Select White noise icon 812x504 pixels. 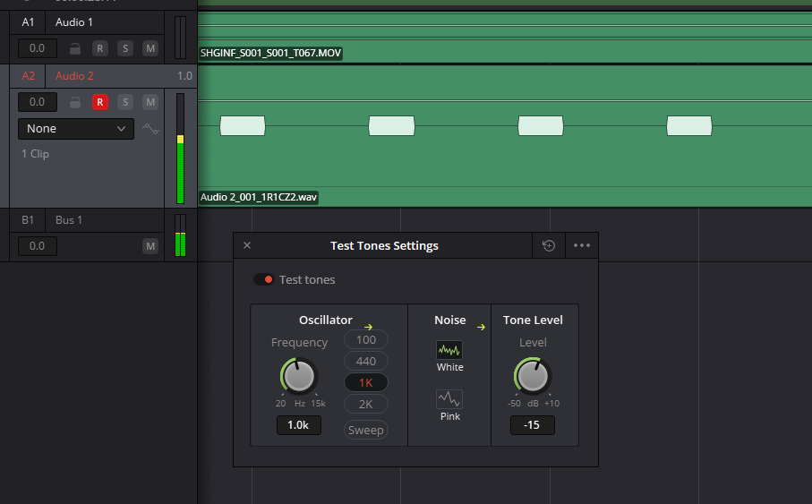pos(449,350)
